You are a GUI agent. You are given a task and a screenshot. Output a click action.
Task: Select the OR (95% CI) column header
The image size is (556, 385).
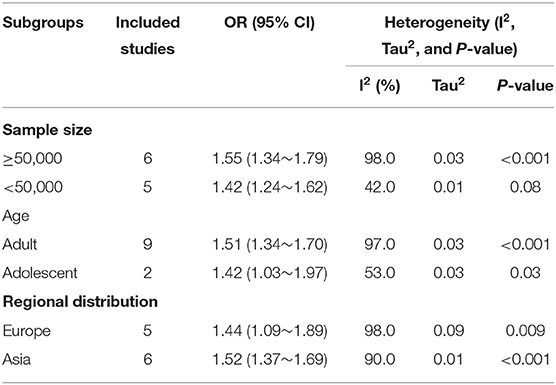tap(269, 23)
